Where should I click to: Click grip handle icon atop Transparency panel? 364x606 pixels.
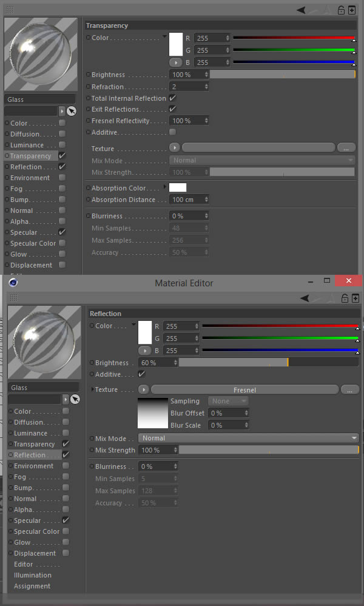[10, 10]
